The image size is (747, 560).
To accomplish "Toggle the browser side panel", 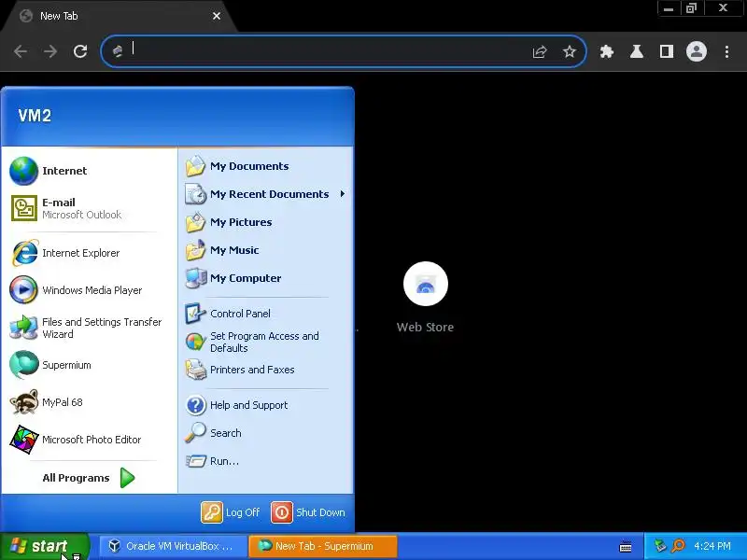I will click(667, 51).
